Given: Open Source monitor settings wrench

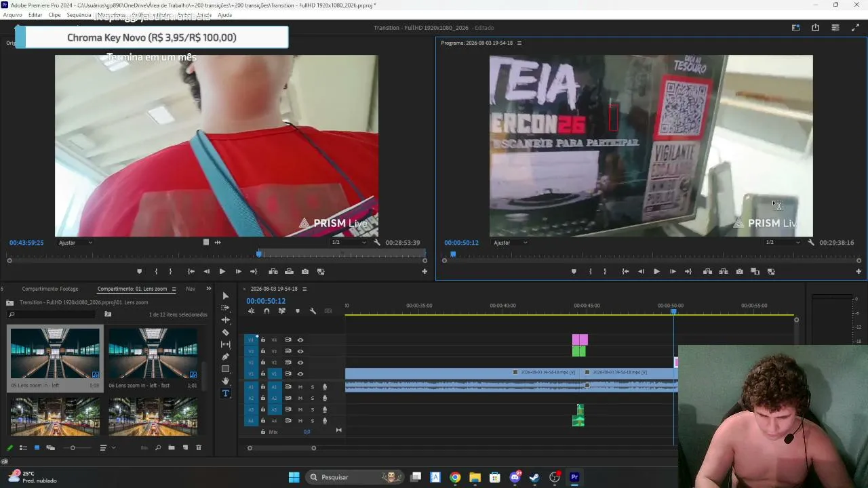Looking at the screenshot, I should click(377, 243).
